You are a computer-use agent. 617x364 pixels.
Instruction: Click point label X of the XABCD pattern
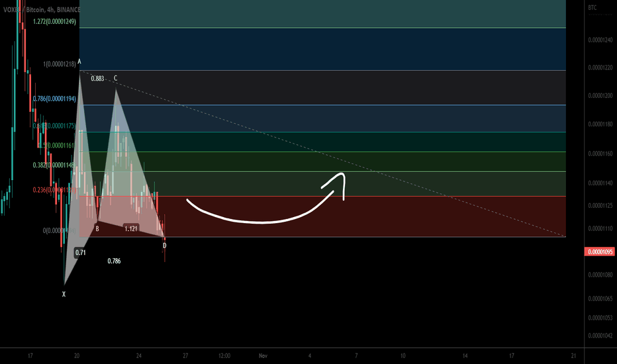pos(64,294)
